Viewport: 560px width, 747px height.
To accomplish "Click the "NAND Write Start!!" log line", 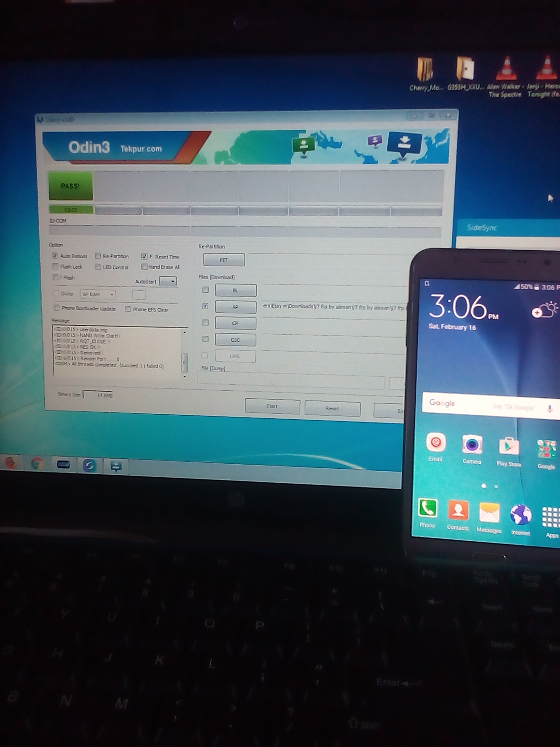I will coord(87,336).
